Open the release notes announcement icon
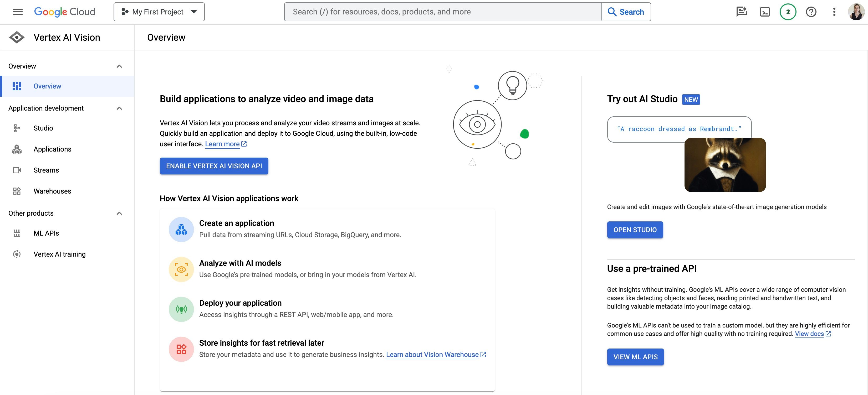 coord(741,12)
